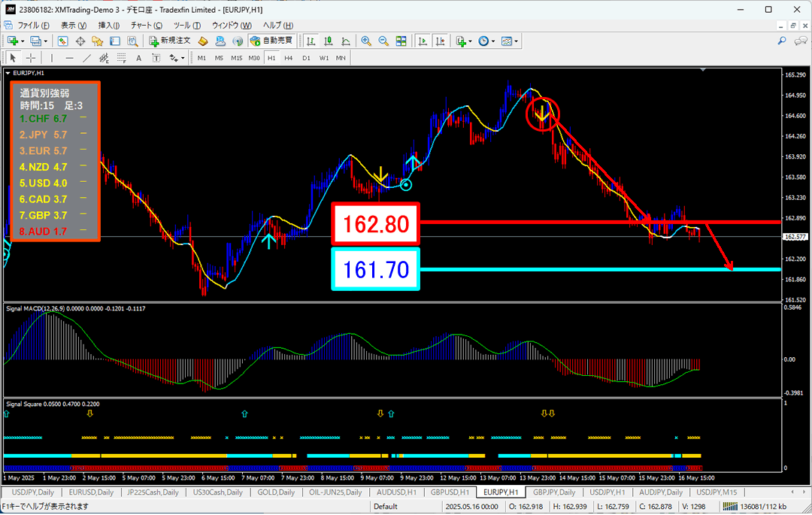Click the search magnifier icon top right

click(782, 41)
